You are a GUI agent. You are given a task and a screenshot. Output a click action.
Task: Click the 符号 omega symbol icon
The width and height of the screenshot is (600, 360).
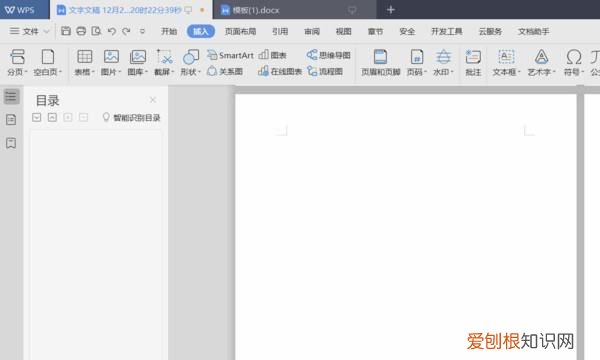(574, 57)
